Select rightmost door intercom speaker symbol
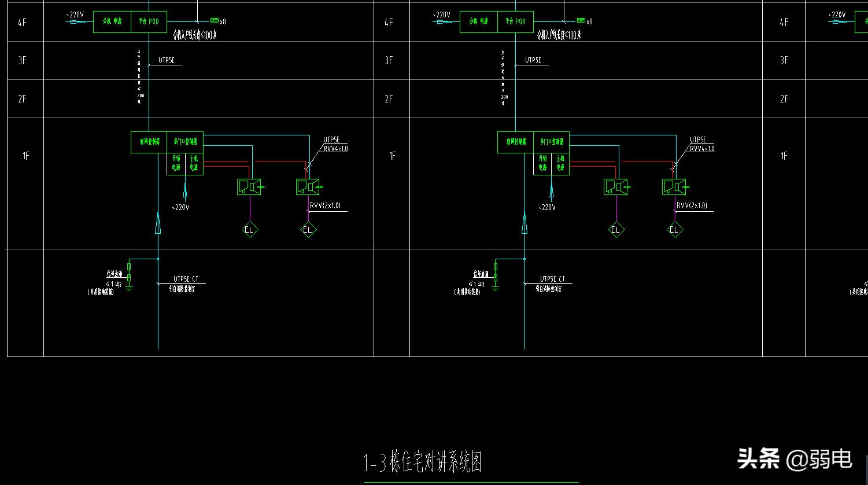The image size is (868, 485). [674, 186]
